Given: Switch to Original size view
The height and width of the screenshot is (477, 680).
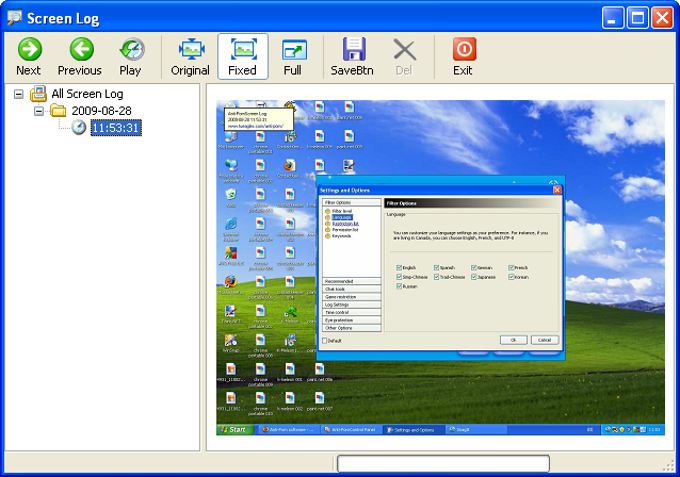Looking at the screenshot, I should (190, 57).
